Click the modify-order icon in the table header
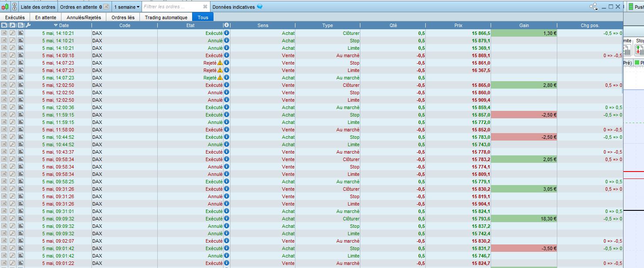This screenshot has width=644, height=268. tap(12, 25)
